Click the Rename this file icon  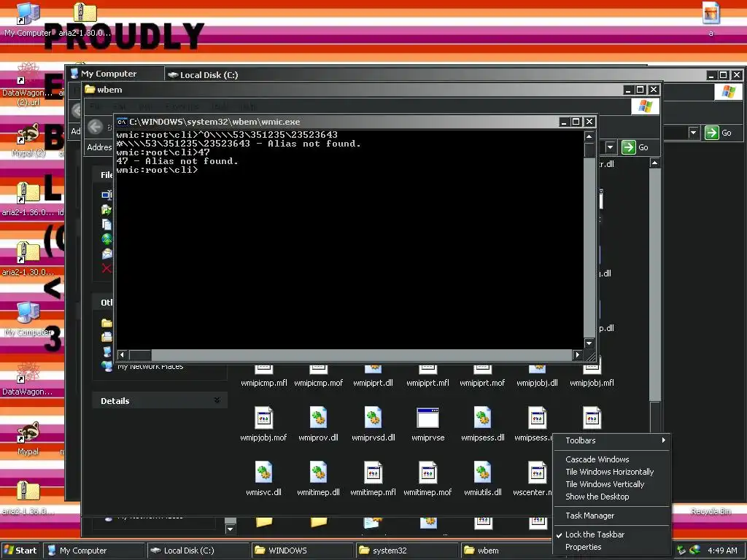coord(107,195)
